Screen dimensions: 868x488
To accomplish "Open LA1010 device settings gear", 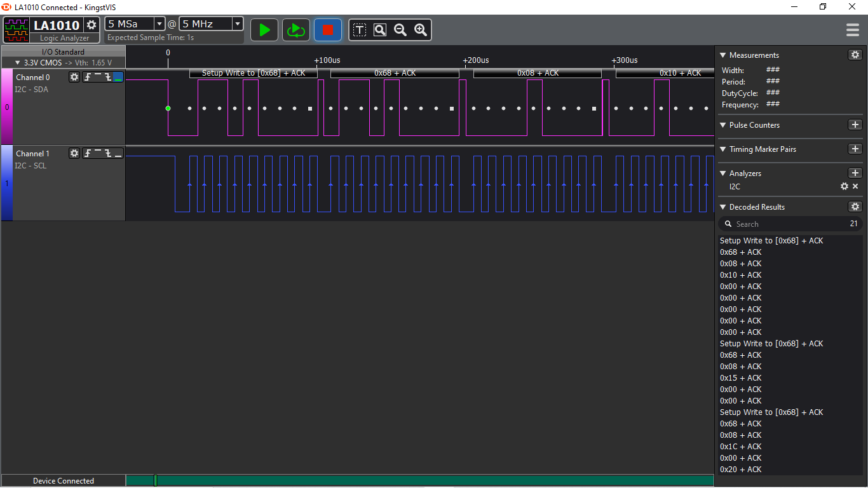I will click(x=92, y=25).
